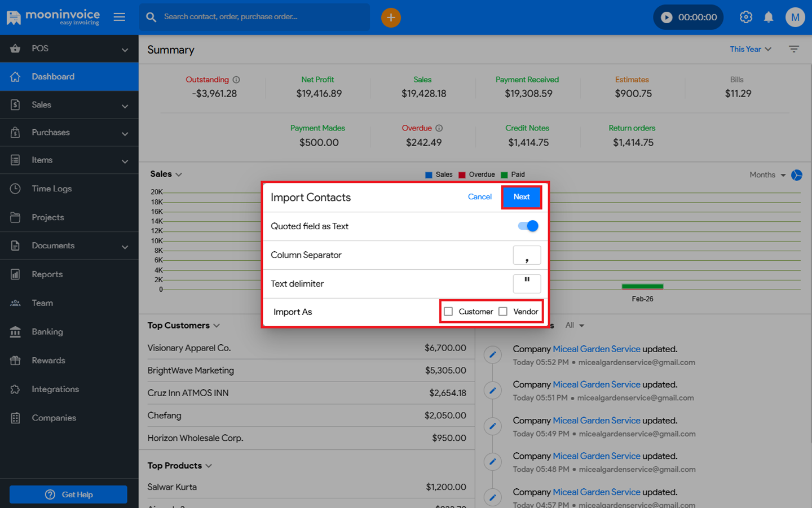Cancel the Import Contacts dialog
The width and height of the screenshot is (812, 508).
[x=479, y=197]
